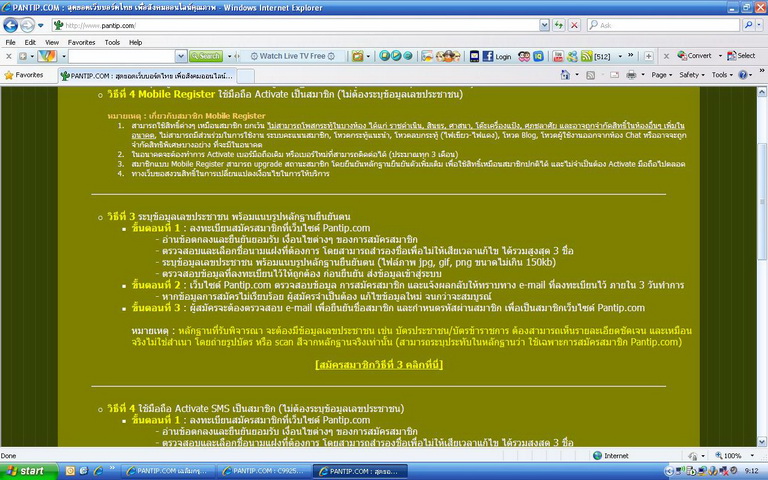This screenshot has width=768, height=480.
Task: Open the recent pages dropdown arrow
Action: [41, 25]
